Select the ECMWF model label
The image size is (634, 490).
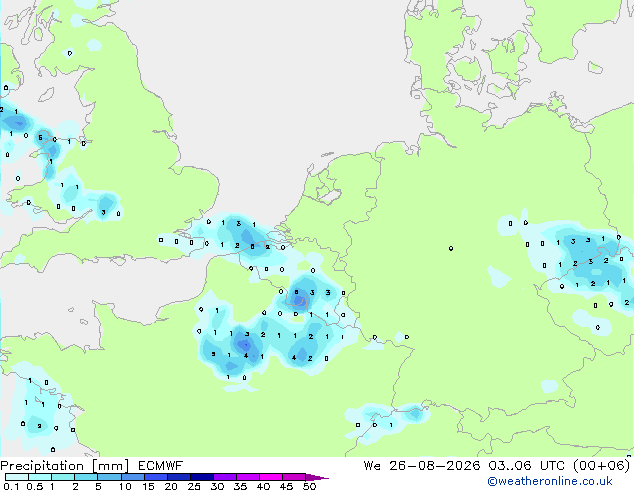161,466
